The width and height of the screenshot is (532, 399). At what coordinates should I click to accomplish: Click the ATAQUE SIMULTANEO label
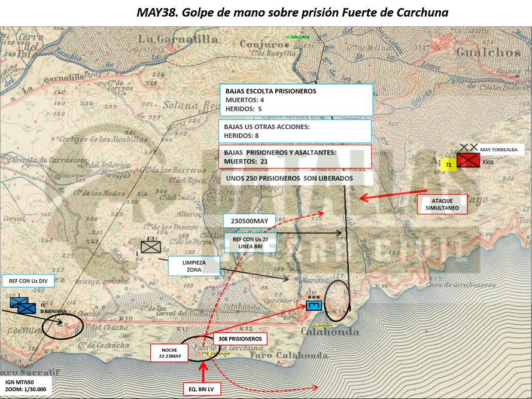(442, 204)
